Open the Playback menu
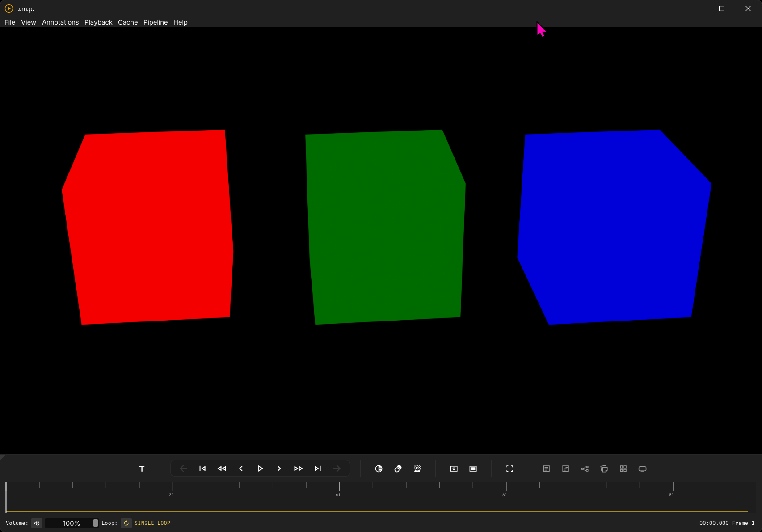Viewport: 762px width, 532px height. [98, 22]
